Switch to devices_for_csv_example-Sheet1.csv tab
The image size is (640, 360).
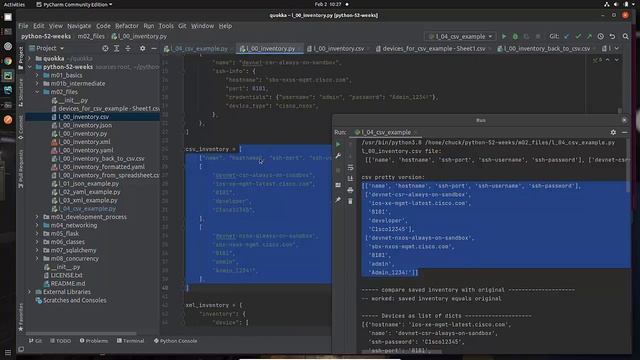point(433,49)
